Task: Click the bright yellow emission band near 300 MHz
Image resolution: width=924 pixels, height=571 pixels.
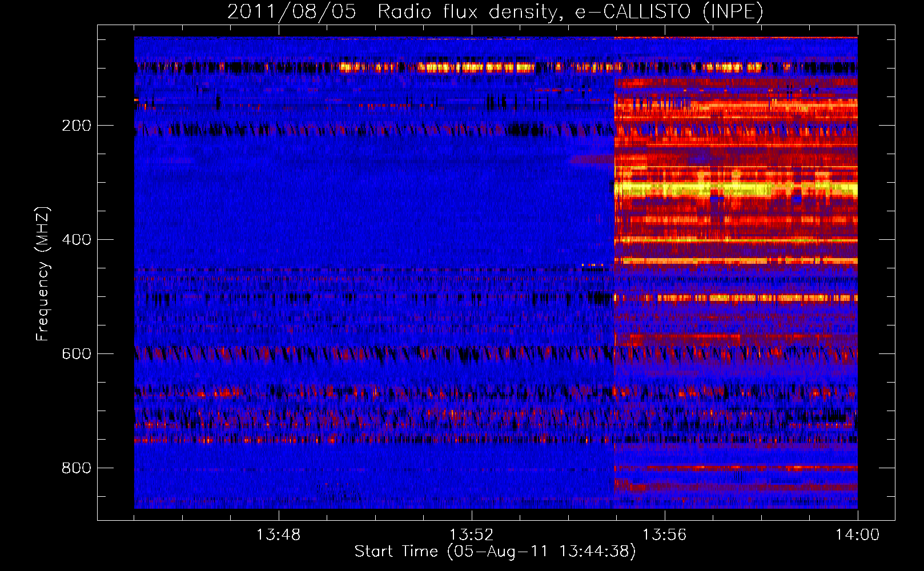Action: click(736, 189)
